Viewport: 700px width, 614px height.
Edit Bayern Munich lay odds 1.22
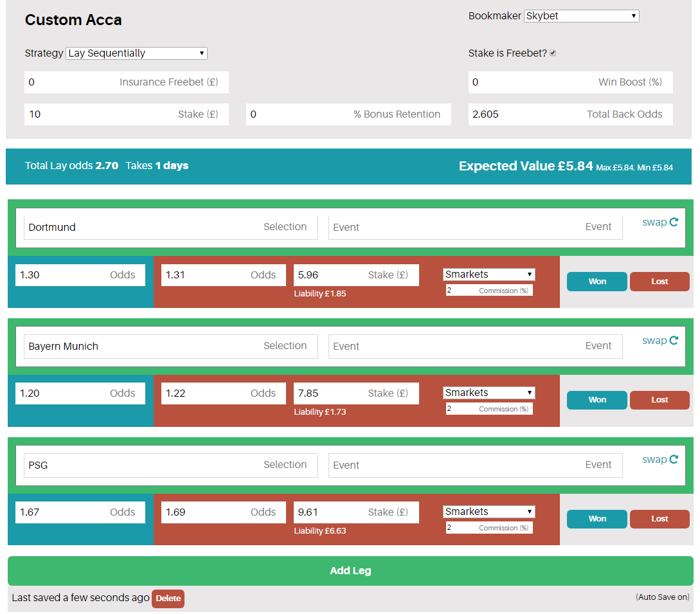pos(223,393)
